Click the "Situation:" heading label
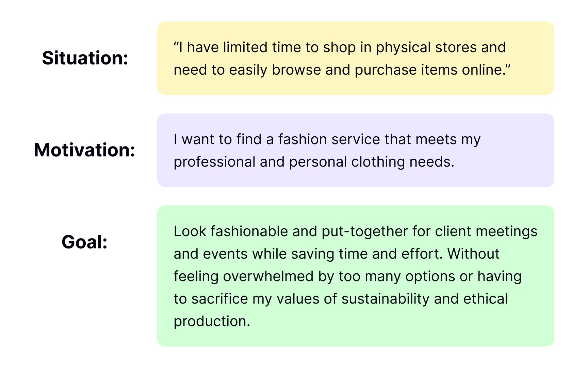 coord(85,58)
